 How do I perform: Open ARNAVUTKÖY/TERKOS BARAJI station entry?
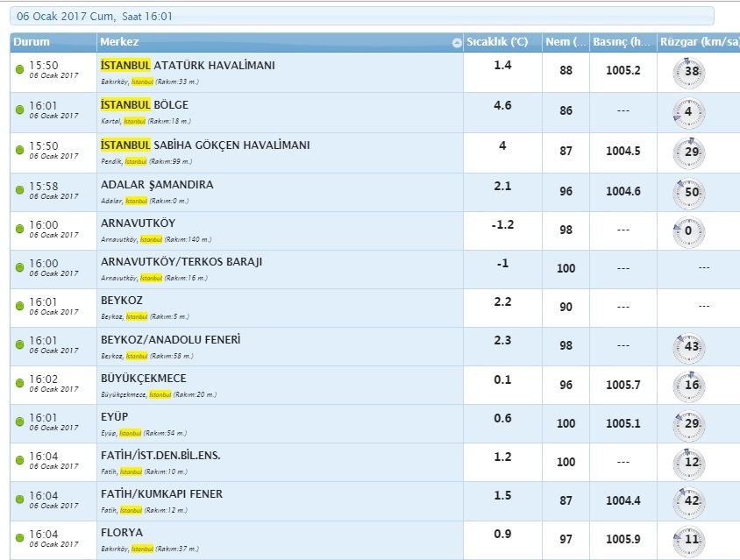click(x=181, y=262)
